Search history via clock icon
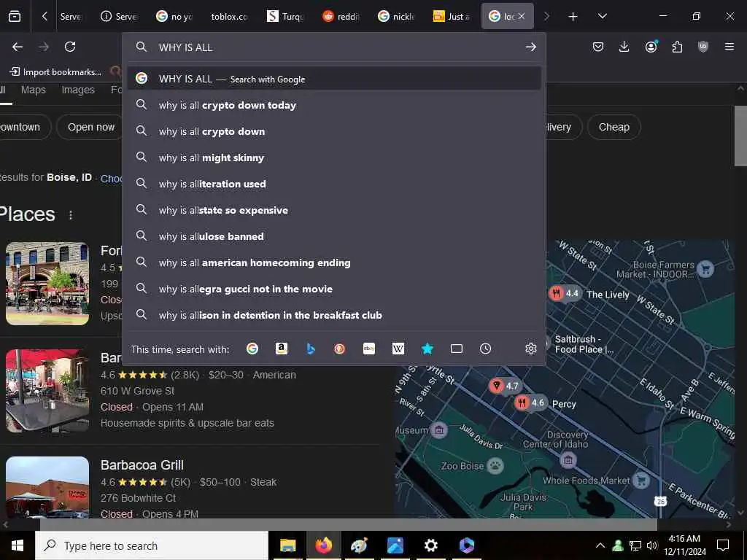The image size is (747, 560). coord(485,349)
